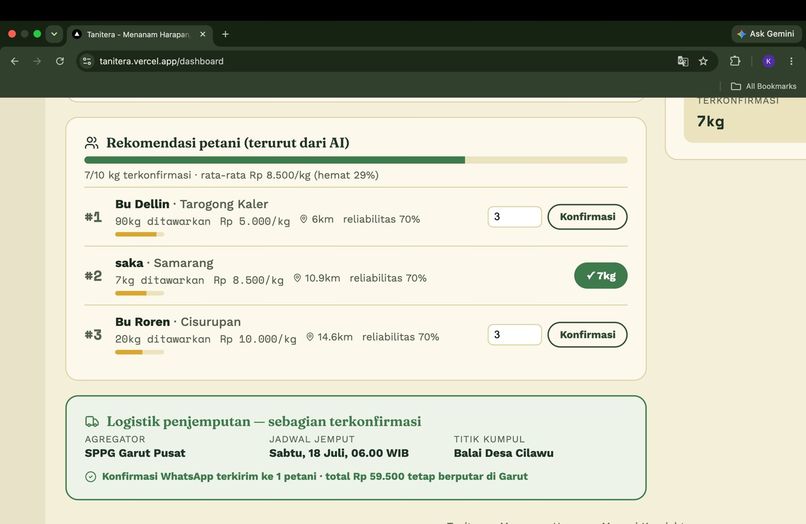806x524 pixels.
Task: Edit the quantity field for Bu Dellin
Action: click(x=514, y=216)
